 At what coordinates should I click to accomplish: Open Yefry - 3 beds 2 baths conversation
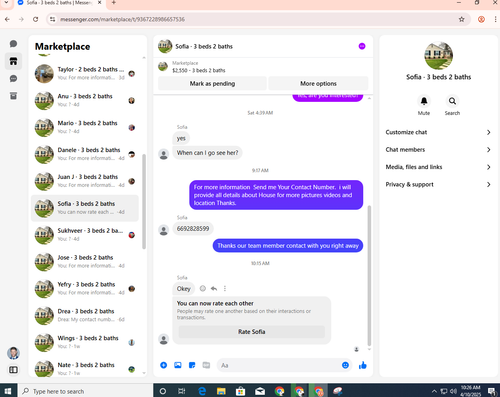pos(85,289)
